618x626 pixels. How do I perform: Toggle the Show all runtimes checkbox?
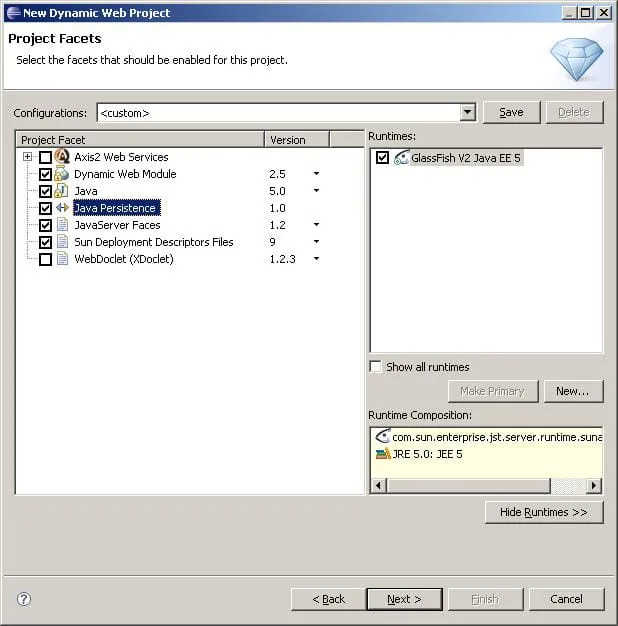(376, 367)
